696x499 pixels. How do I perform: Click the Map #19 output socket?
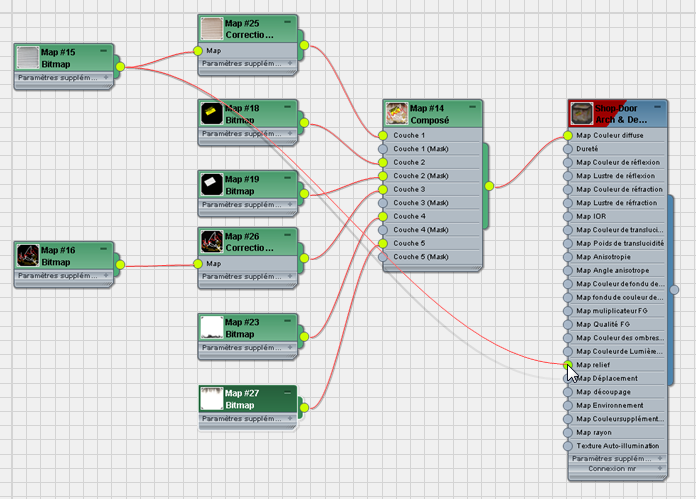pos(304,194)
